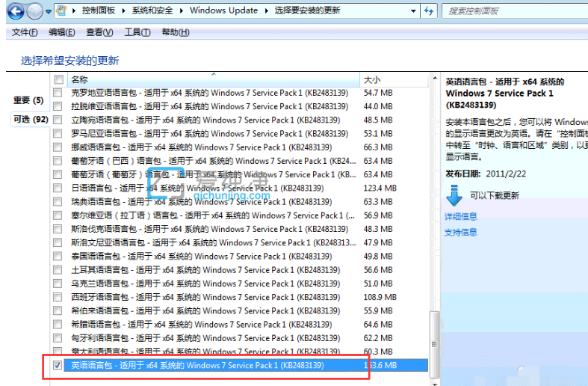Open the 查看(V) menu
This screenshot has width=588, height=386.
click(x=100, y=32)
